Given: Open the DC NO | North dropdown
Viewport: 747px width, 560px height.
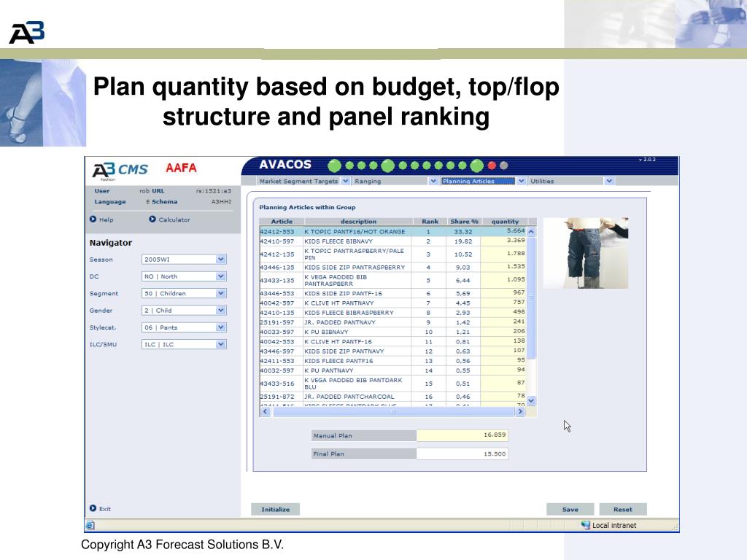Looking at the screenshot, I should 220,276.
